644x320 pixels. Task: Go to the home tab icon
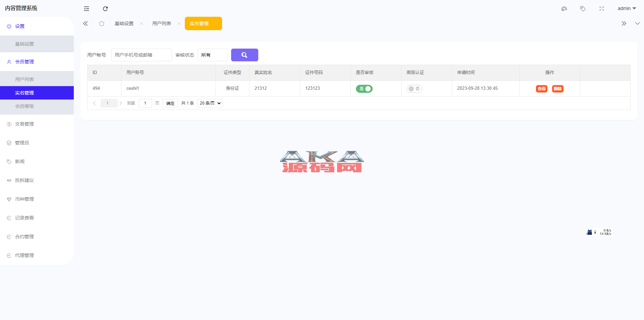coord(102,23)
